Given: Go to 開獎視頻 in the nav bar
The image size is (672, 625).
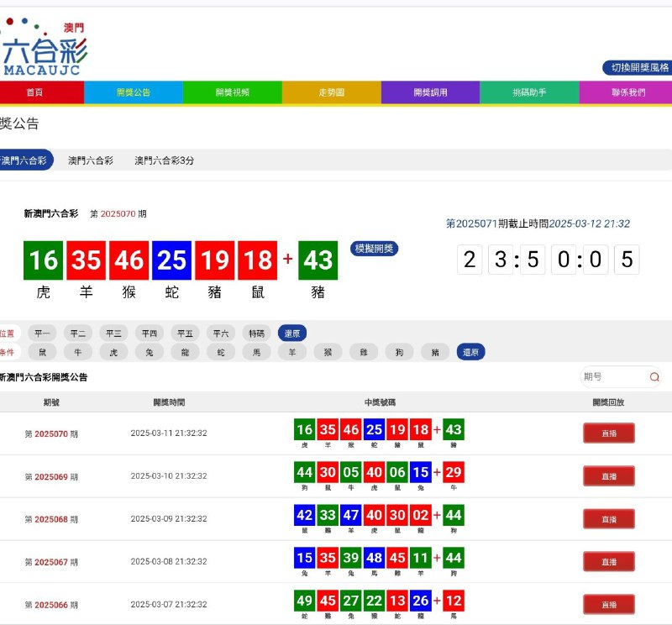Looking at the screenshot, I should tap(233, 92).
